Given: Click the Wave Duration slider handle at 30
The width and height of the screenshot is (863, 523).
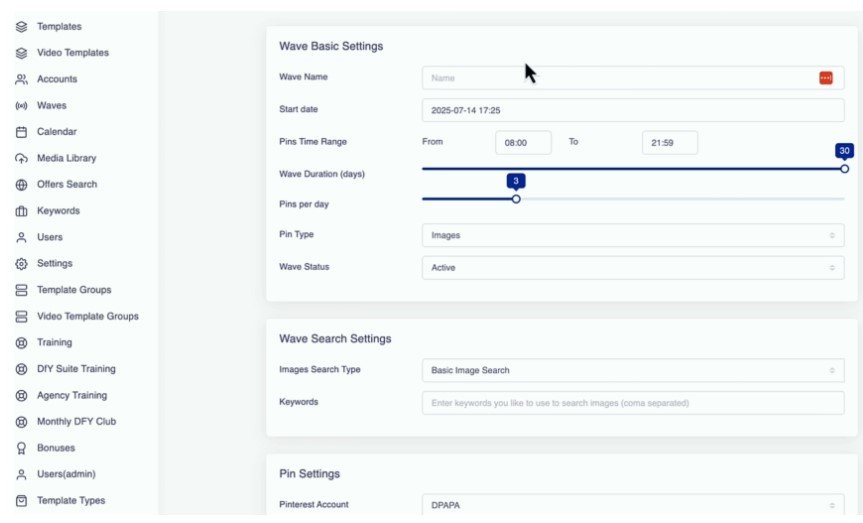Looking at the screenshot, I should click(x=844, y=169).
